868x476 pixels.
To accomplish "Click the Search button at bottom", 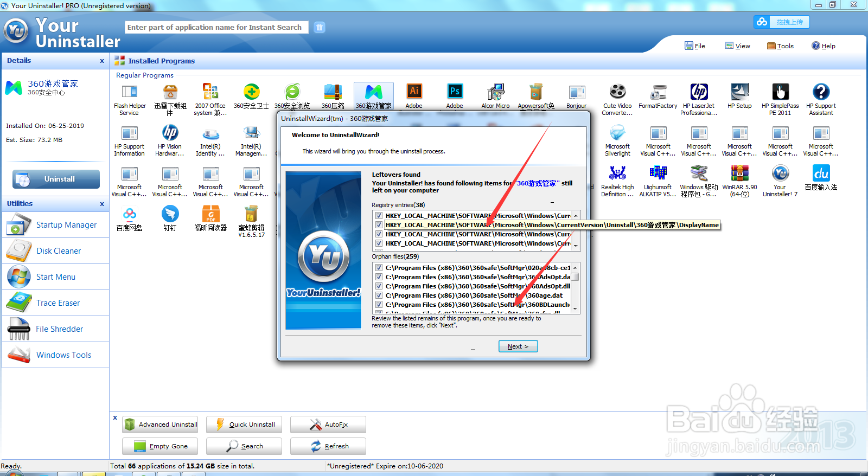I will point(244,446).
